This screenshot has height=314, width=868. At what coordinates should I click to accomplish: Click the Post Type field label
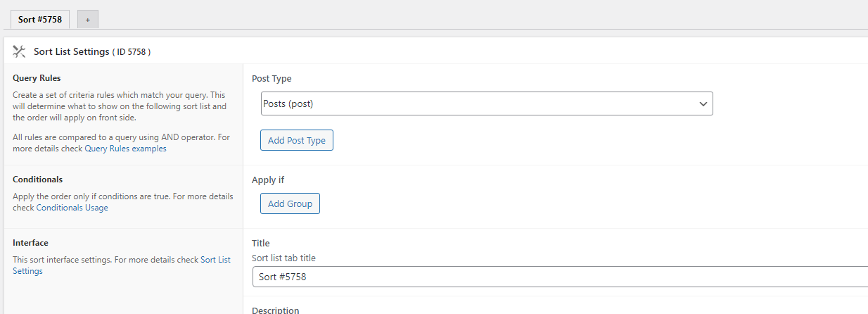[x=272, y=79]
